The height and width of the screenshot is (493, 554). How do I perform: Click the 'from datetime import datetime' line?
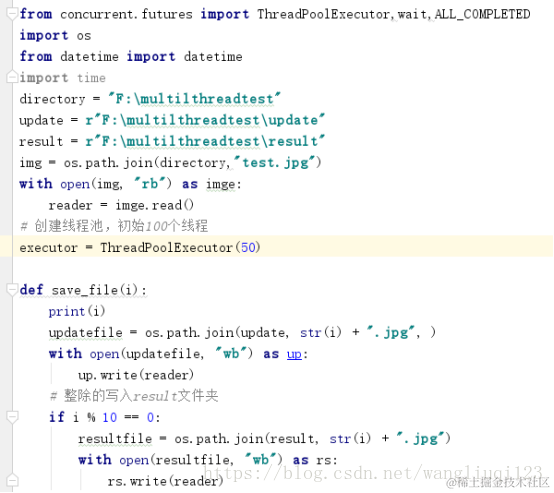(131, 57)
